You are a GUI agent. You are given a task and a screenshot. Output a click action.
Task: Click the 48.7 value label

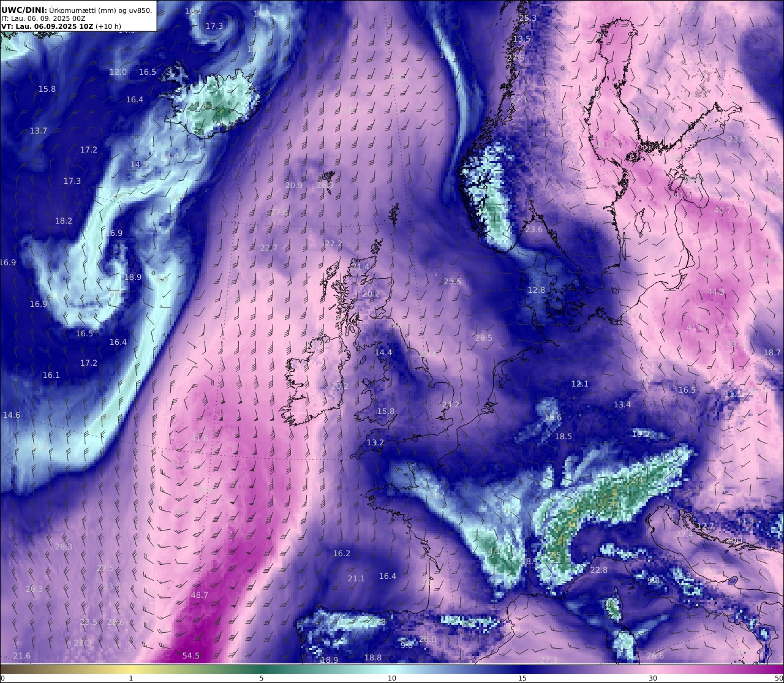pyautogui.click(x=200, y=595)
